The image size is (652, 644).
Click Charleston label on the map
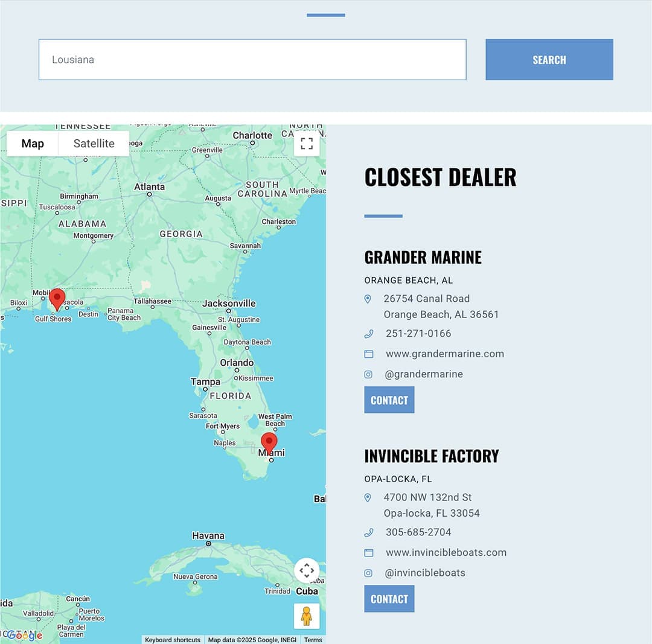pos(278,222)
